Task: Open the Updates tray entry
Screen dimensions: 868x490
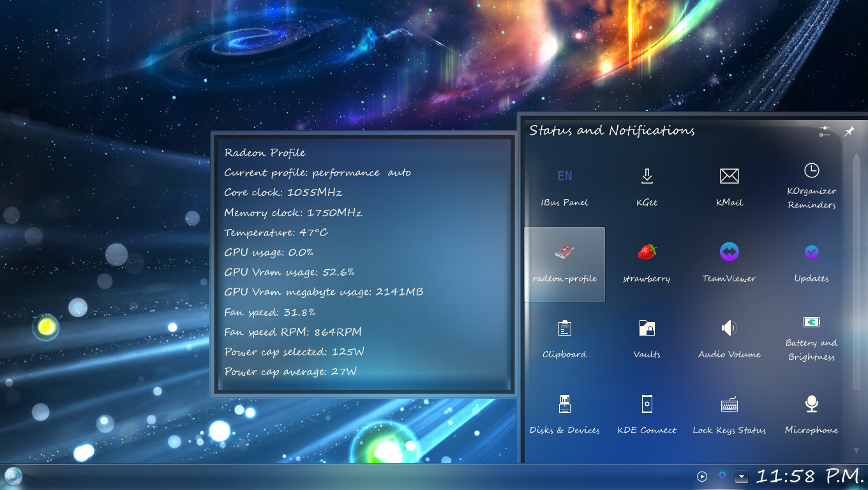Action: [x=811, y=264]
